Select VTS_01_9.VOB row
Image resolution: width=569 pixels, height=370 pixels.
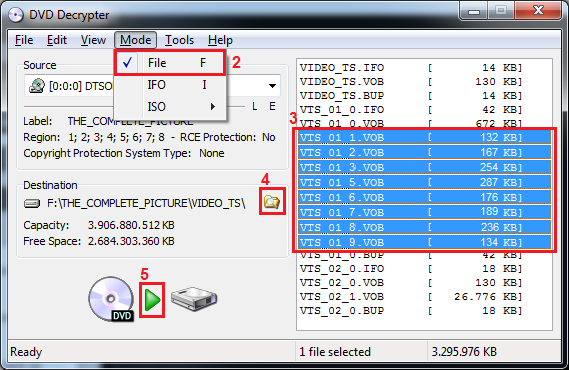click(425, 242)
